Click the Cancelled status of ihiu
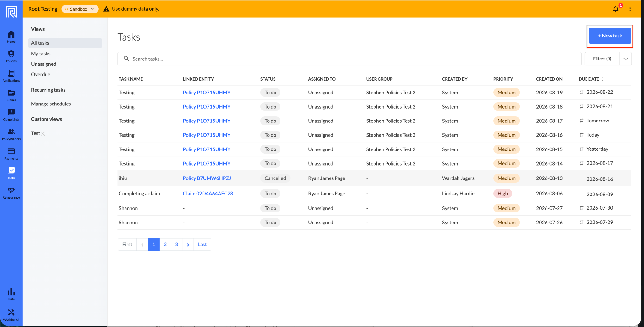The height and width of the screenshot is (327, 644). coord(275,178)
